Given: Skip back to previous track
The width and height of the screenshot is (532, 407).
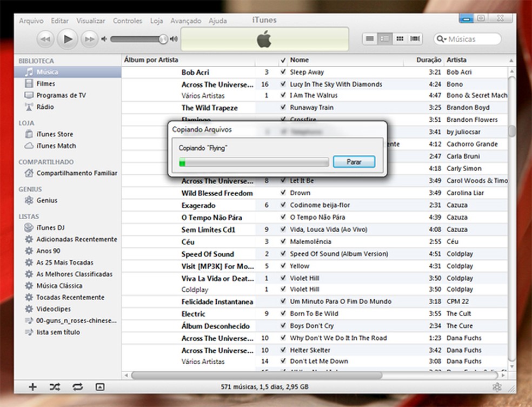Looking at the screenshot, I should (x=45, y=39).
